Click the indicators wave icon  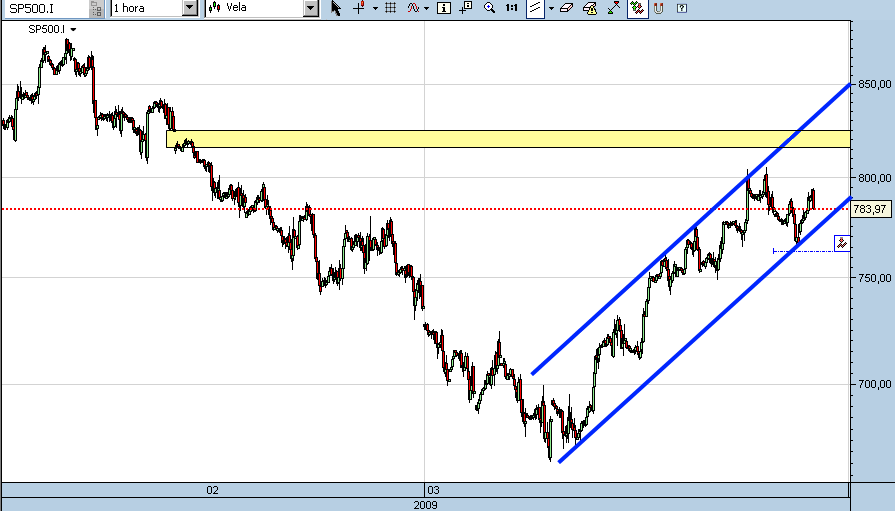coord(413,8)
